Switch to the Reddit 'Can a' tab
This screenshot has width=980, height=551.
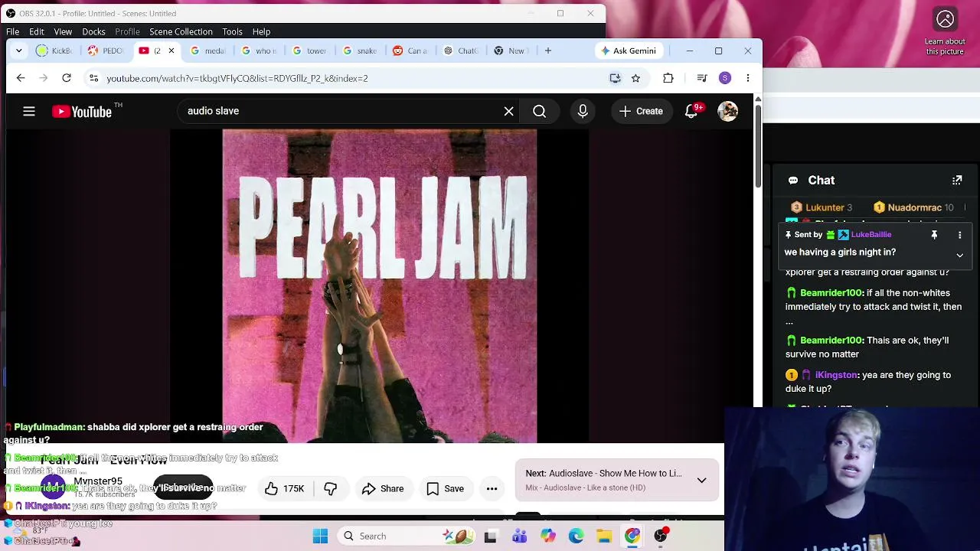click(410, 51)
